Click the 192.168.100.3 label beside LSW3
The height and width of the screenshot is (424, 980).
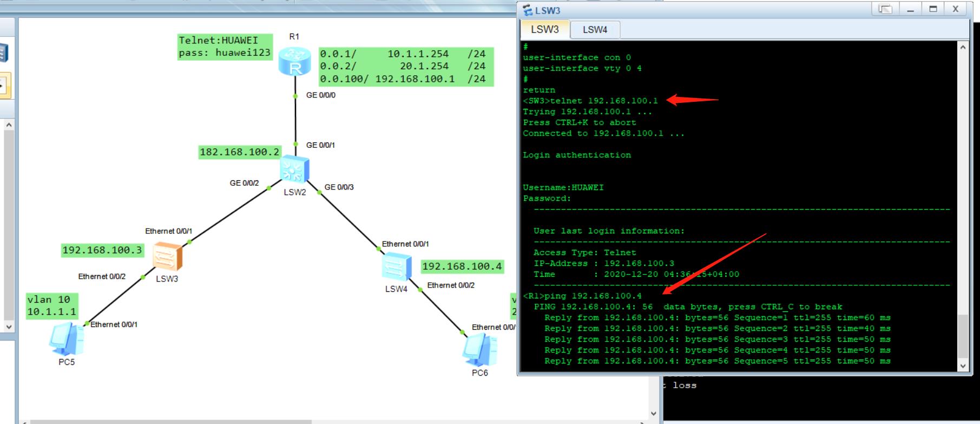click(102, 250)
